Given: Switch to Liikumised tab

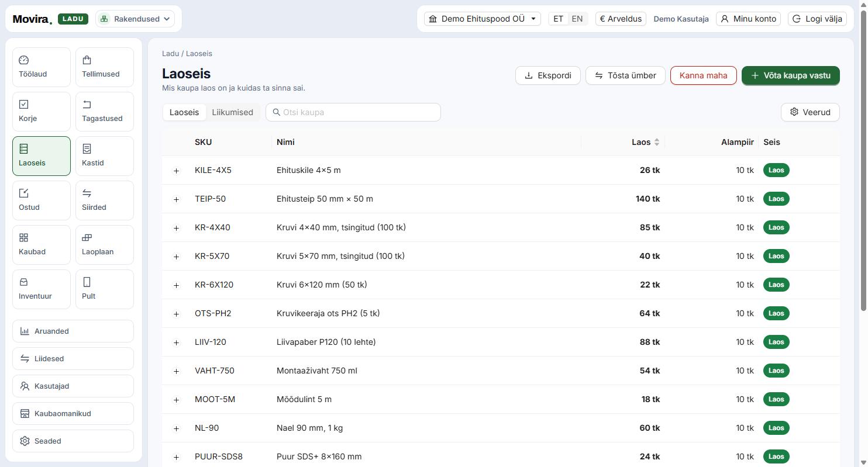Looking at the screenshot, I should [x=232, y=112].
